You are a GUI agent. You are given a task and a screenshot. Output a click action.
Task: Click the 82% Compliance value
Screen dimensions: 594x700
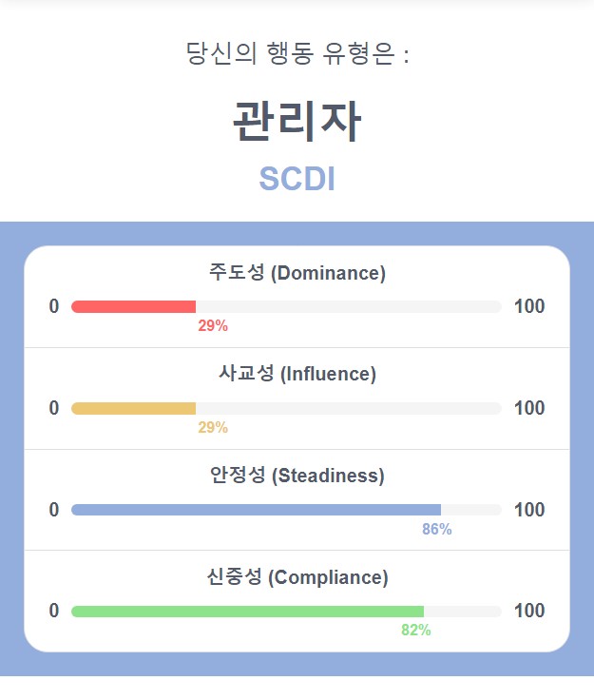pyautogui.click(x=416, y=630)
